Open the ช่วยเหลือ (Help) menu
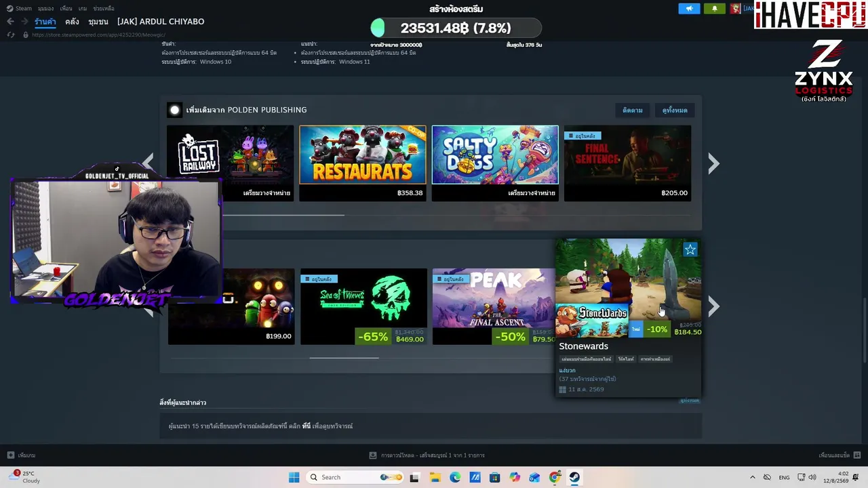The image size is (868, 488). 104,9
